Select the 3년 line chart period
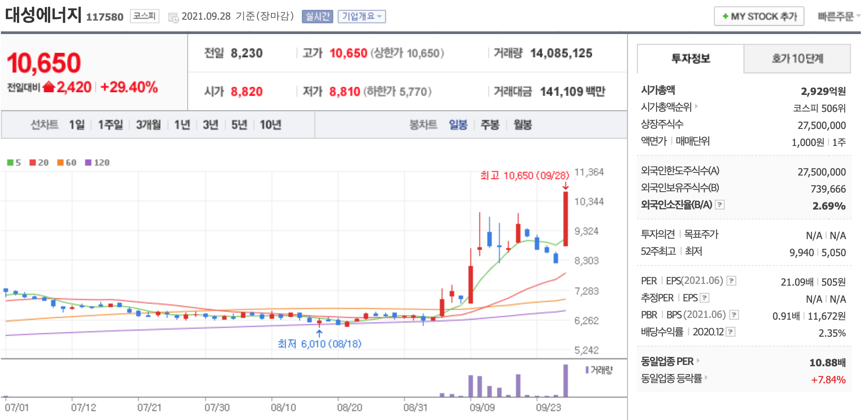The width and height of the screenshot is (868, 420). 211,124
